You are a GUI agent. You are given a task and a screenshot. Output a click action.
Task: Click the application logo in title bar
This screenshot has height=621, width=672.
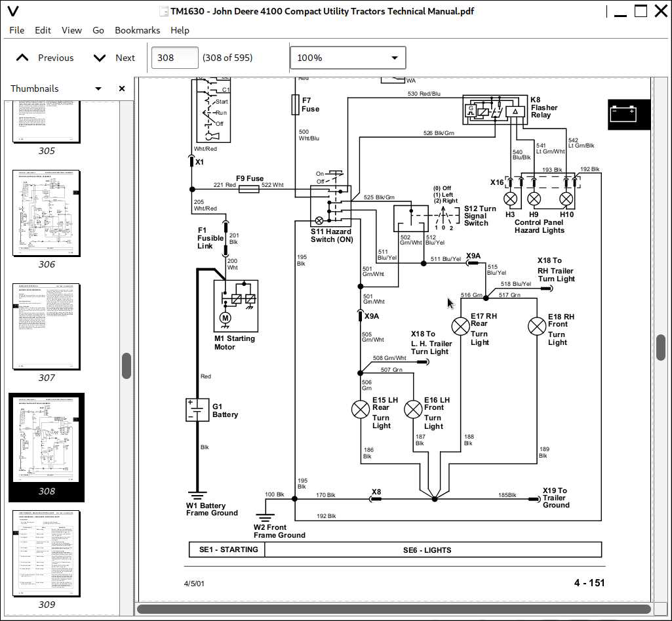coord(13,11)
